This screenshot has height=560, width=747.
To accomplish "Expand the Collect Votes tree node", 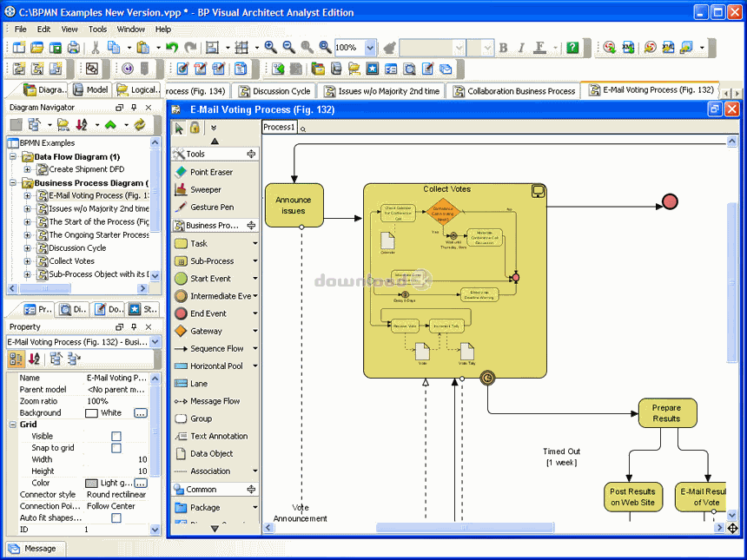I will point(27,261).
